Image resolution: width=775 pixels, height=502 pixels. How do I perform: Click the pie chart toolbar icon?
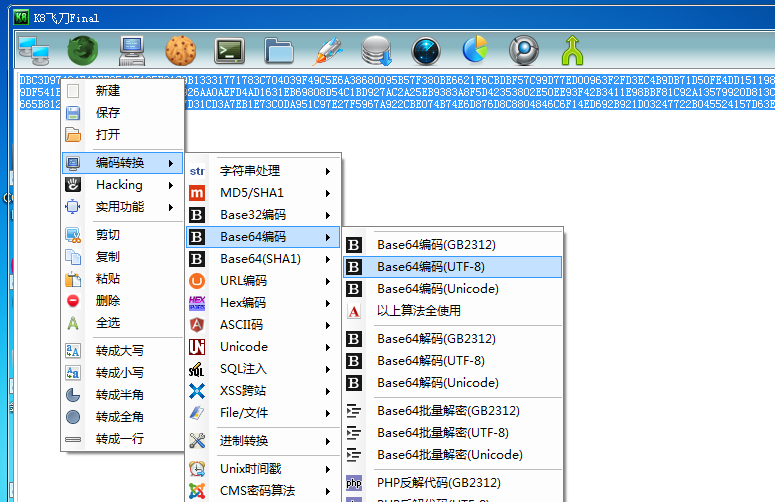point(475,48)
